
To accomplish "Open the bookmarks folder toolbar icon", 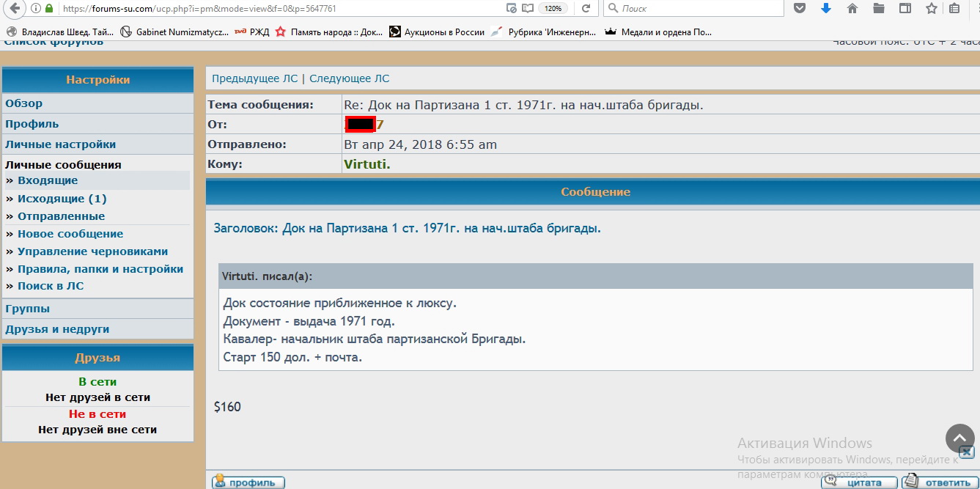I will click(x=879, y=9).
